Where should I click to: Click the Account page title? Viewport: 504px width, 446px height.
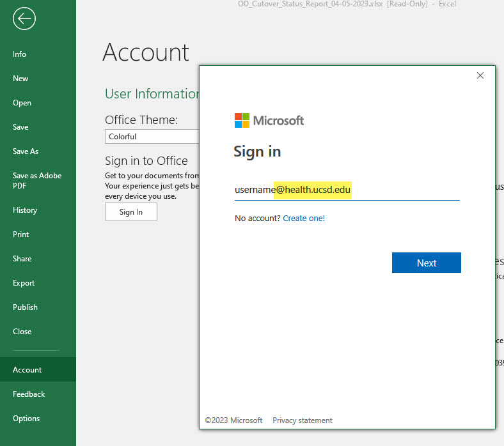coord(146,52)
